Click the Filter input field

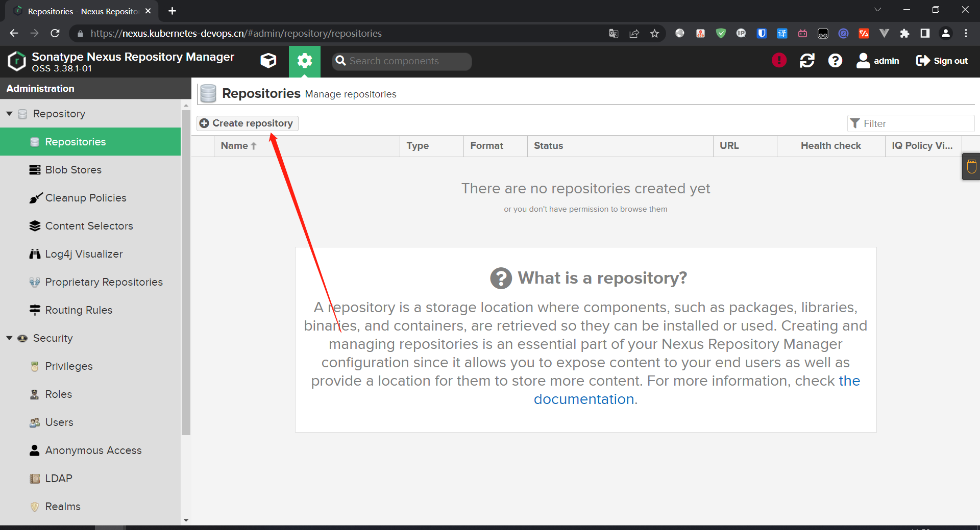point(911,123)
